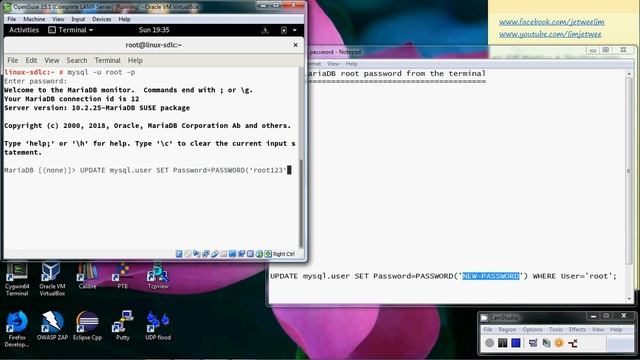Screen dimensions: 640x360
Task: Open Cygwin64 Terminal desktop shortcut
Action: (17, 280)
